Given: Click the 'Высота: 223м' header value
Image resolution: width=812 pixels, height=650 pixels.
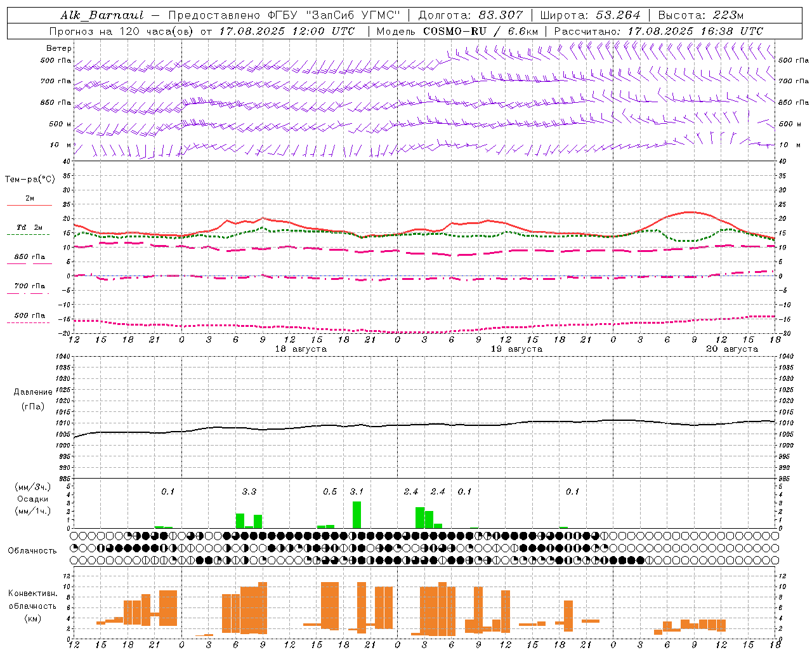Looking at the screenshot, I should [x=701, y=15].
